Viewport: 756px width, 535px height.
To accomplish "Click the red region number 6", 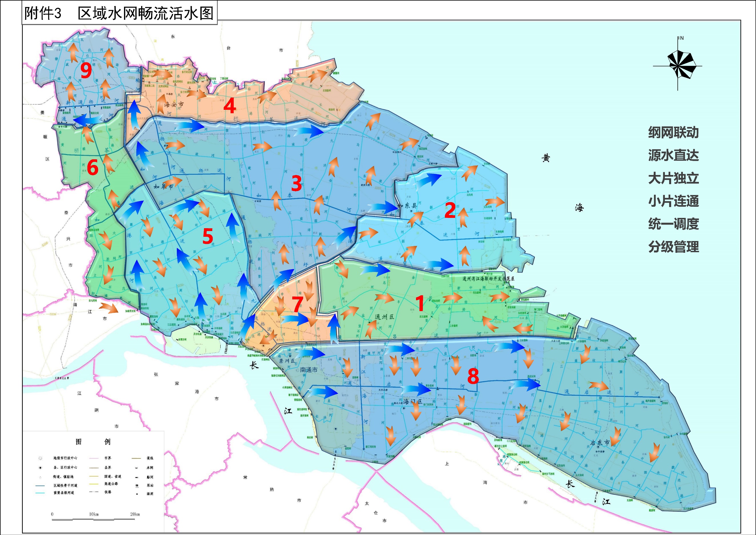I will [x=93, y=167].
